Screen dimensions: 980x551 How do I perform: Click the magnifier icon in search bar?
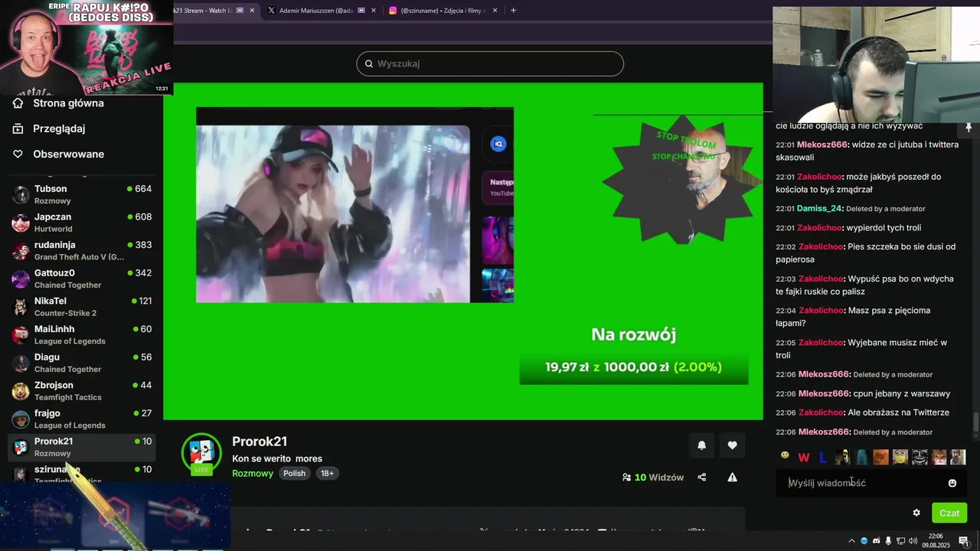pos(368,64)
